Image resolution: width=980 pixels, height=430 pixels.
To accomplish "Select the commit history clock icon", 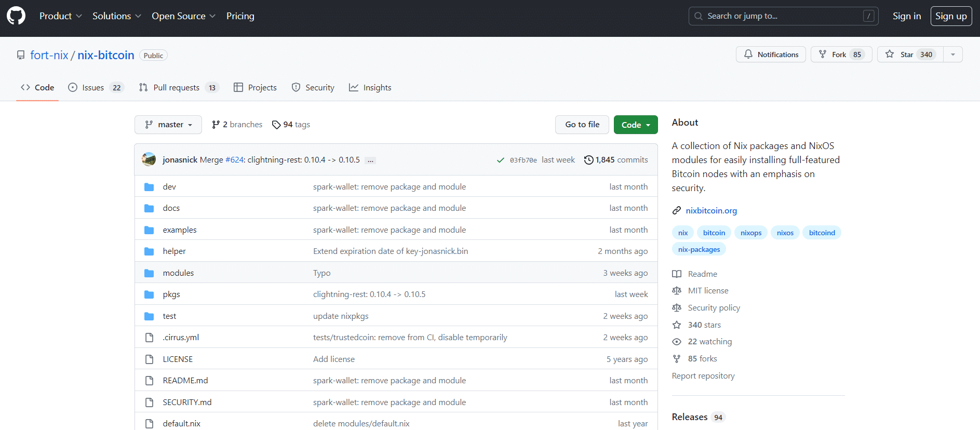I will point(588,160).
